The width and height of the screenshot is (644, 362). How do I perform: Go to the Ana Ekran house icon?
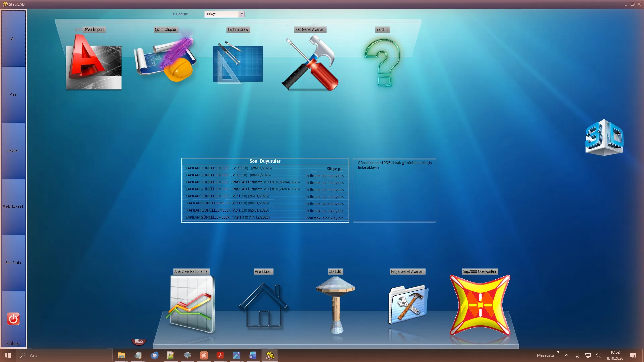[263, 305]
